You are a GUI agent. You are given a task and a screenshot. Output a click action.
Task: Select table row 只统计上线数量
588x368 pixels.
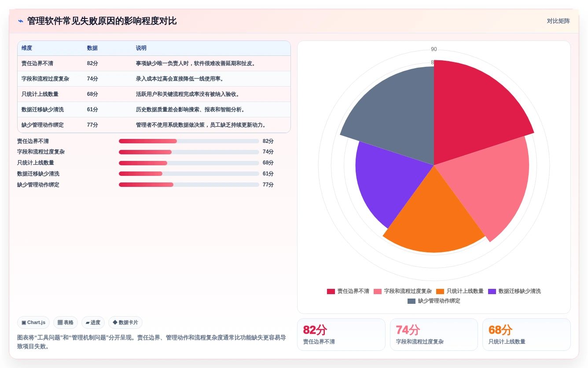tap(154, 94)
